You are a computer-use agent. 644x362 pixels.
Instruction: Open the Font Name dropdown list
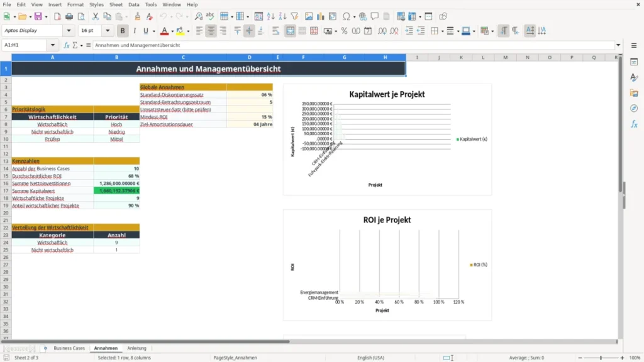69,31
